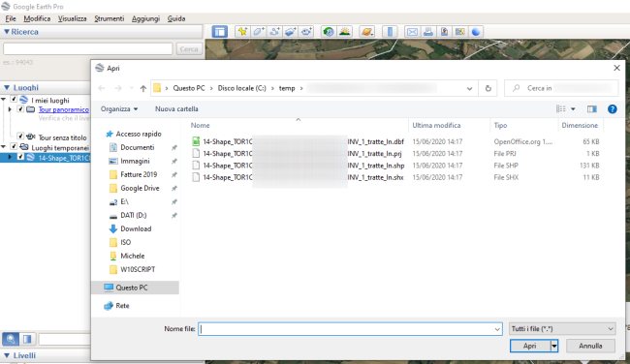The height and width of the screenshot is (364, 630).
Task: Open the Strumenti menu
Action: 109,18
